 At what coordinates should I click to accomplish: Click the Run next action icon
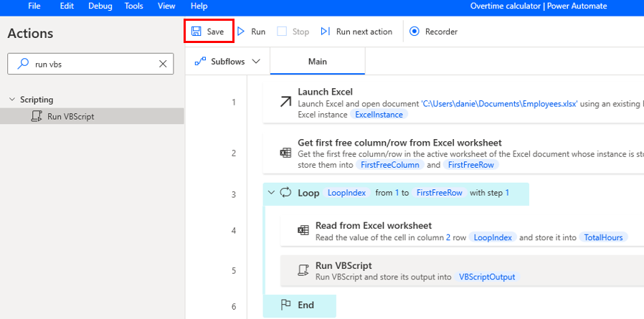click(326, 32)
